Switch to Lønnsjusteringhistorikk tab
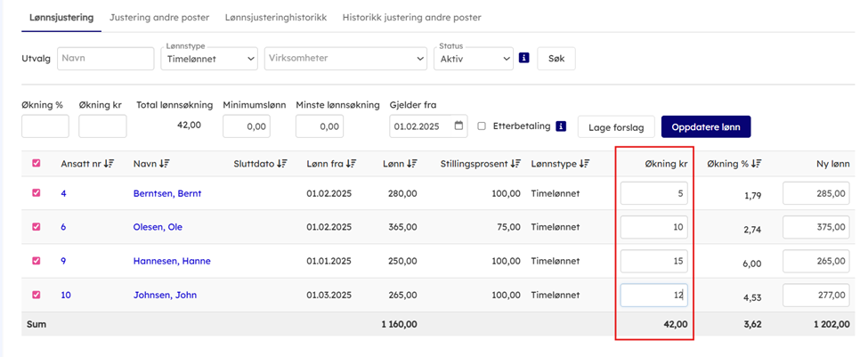Image resolution: width=868 pixels, height=357 pixels. pos(276,17)
